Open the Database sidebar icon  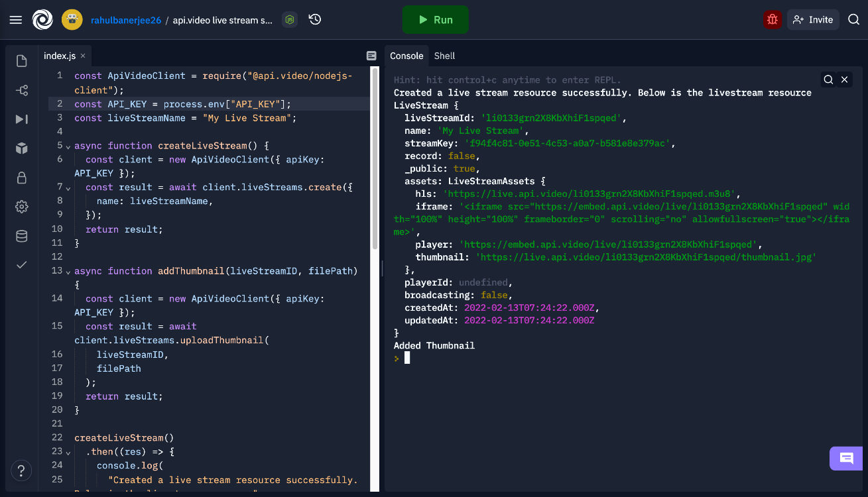[22, 236]
